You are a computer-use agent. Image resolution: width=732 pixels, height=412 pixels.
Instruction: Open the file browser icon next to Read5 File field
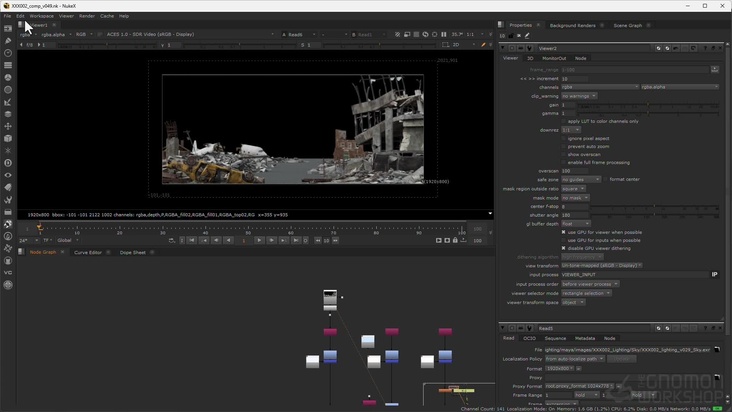coord(717,349)
